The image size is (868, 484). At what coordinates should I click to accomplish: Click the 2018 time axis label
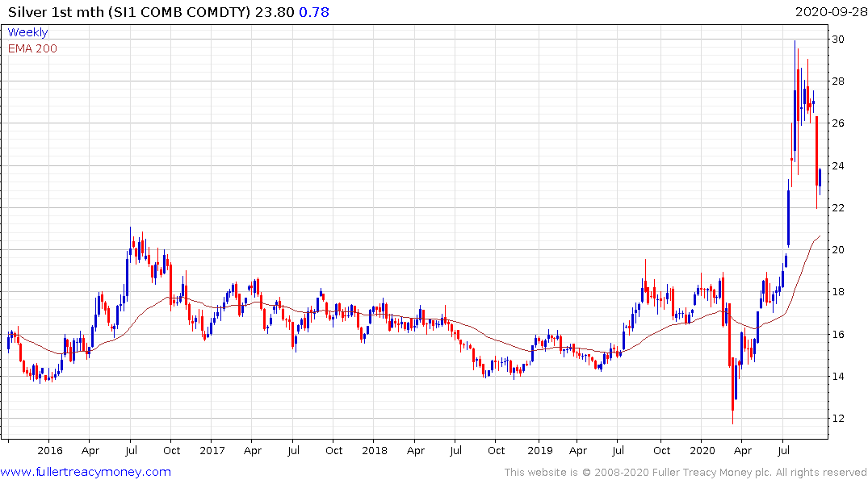(374, 450)
